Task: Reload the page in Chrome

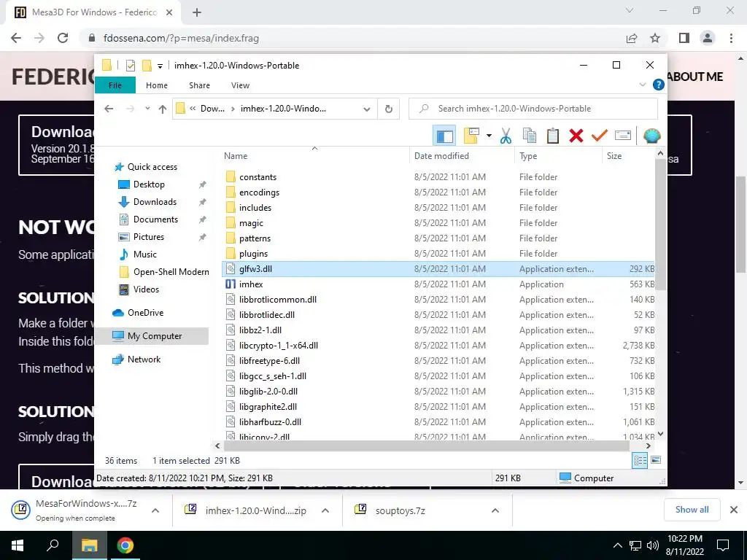Action: click(x=63, y=38)
